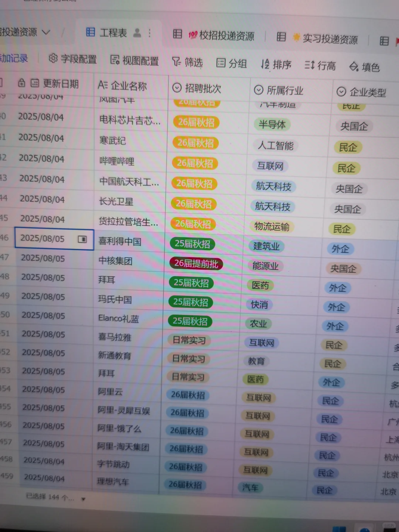Expand record icon in selected 2025/08/05 cell
The height and width of the screenshot is (532, 399).
(x=82, y=239)
